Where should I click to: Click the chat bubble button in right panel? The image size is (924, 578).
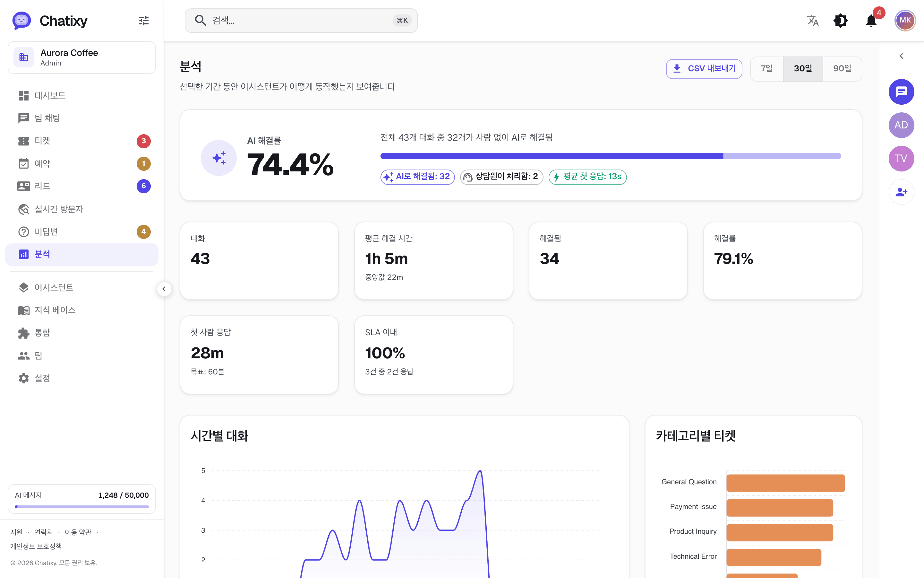point(901,92)
